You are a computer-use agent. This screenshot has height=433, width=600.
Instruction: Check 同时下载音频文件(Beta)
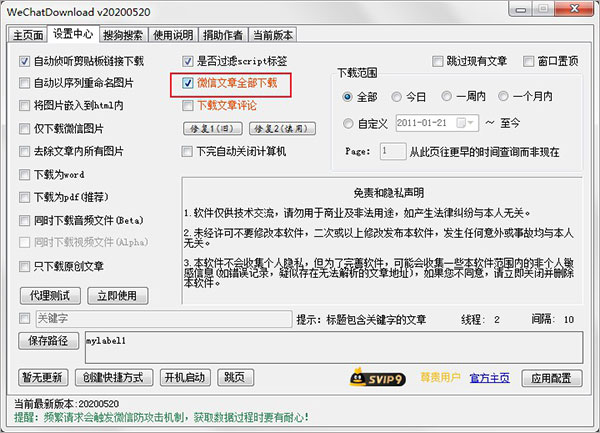[24, 220]
